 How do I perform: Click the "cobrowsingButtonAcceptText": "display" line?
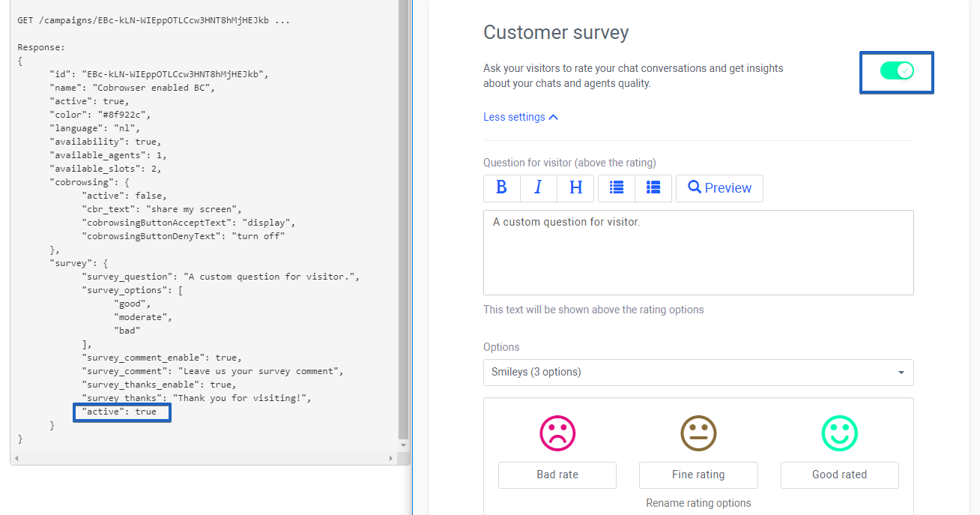pos(190,223)
